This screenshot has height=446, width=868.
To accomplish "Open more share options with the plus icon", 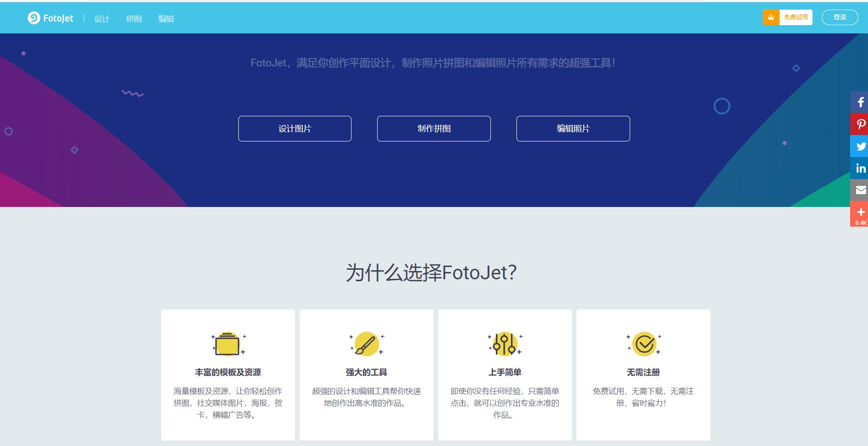I will tap(860, 212).
